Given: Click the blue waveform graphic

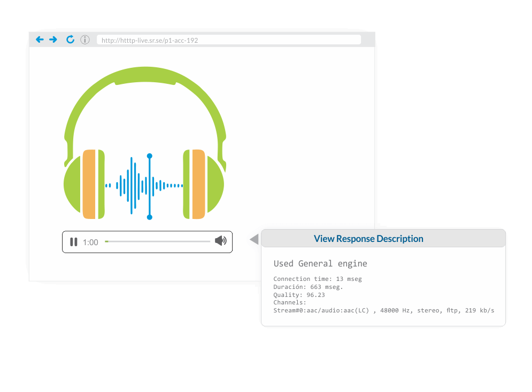Looking at the screenshot, I should pyautogui.click(x=144, y=186).
